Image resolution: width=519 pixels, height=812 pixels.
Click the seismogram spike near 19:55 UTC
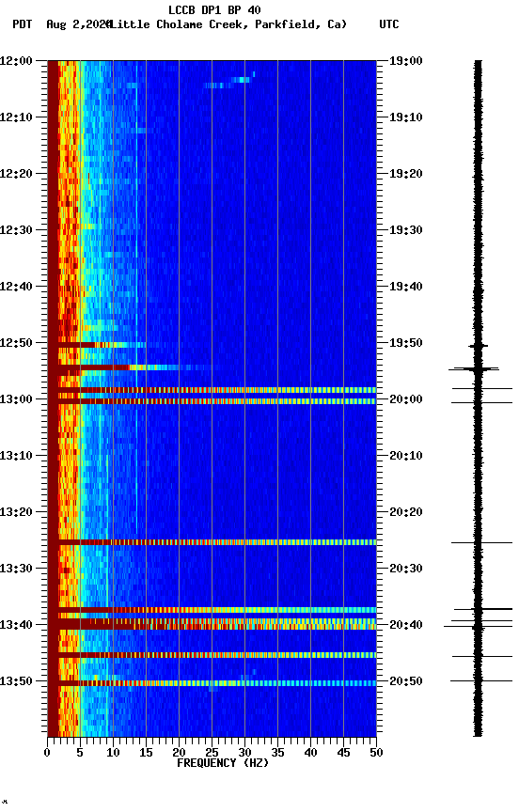474,368
